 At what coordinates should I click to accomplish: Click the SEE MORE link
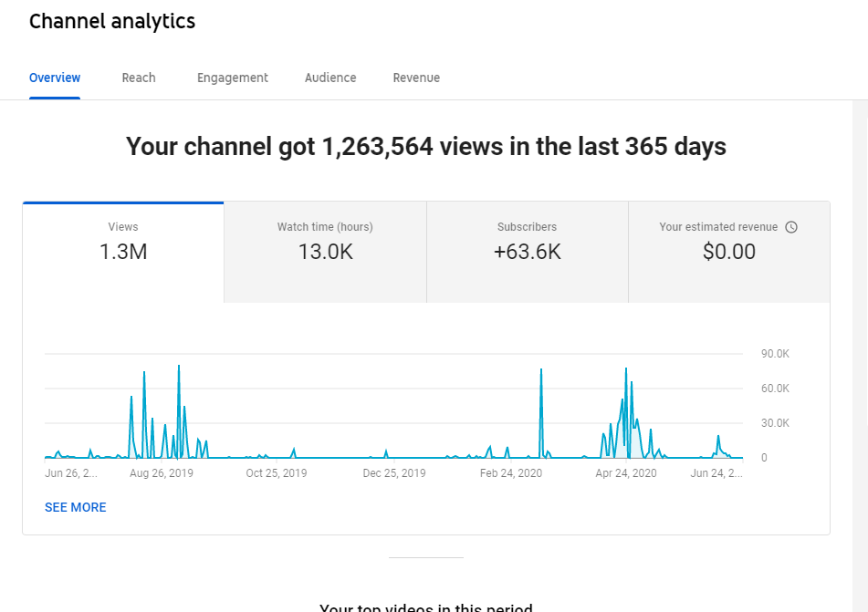pos(75,507)
